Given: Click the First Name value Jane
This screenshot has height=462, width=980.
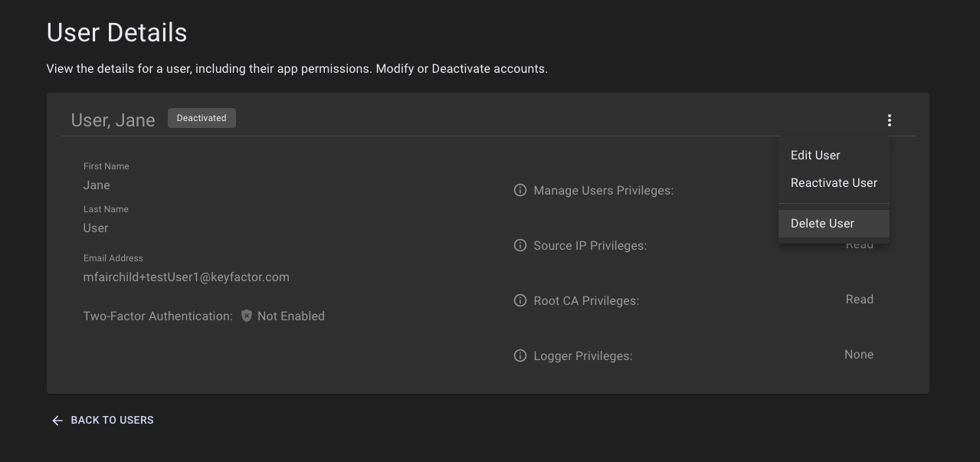Looking at the screenshot, I should click(x=97, y=185).
